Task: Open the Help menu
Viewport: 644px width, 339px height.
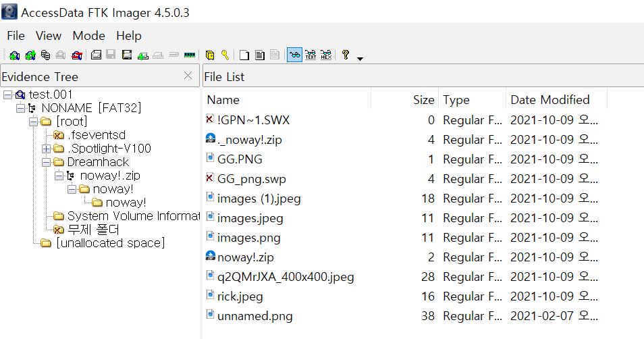Action: click(129, 36)
